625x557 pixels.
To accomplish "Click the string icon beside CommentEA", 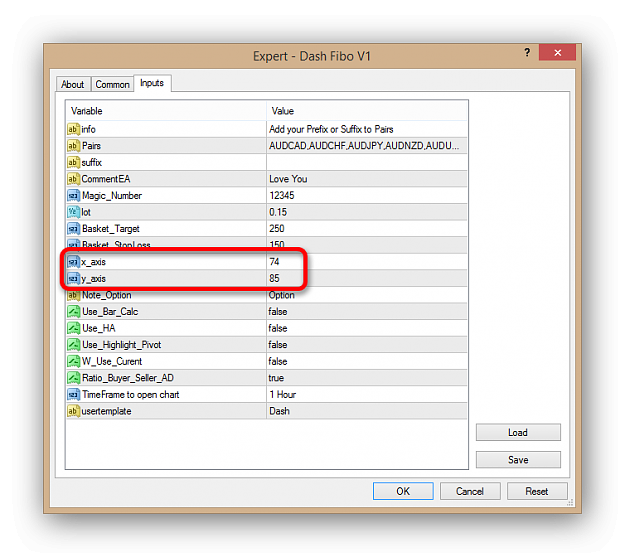I will point(73,179).
